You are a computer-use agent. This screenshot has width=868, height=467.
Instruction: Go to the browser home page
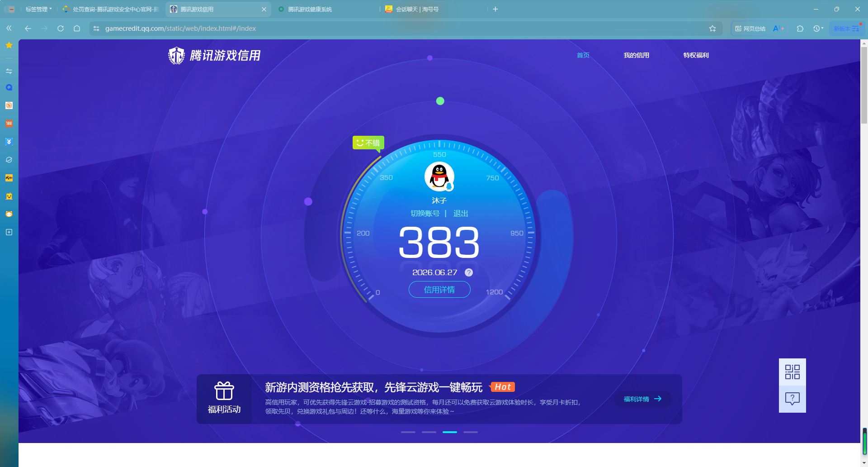[77, 28]
